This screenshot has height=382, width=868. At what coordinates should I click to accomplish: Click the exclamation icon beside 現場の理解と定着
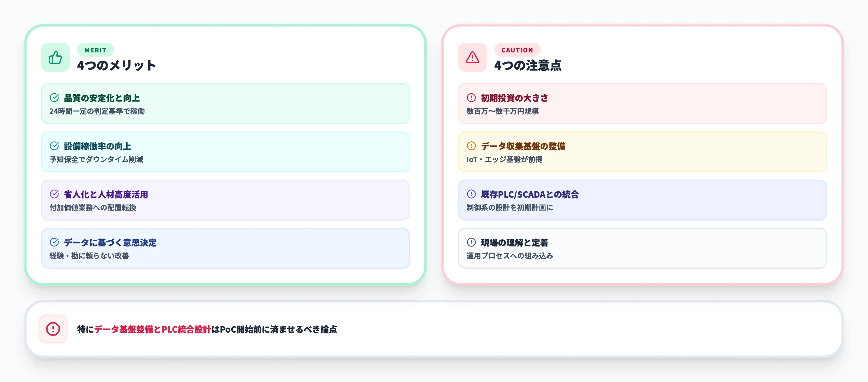pos(471,243)
